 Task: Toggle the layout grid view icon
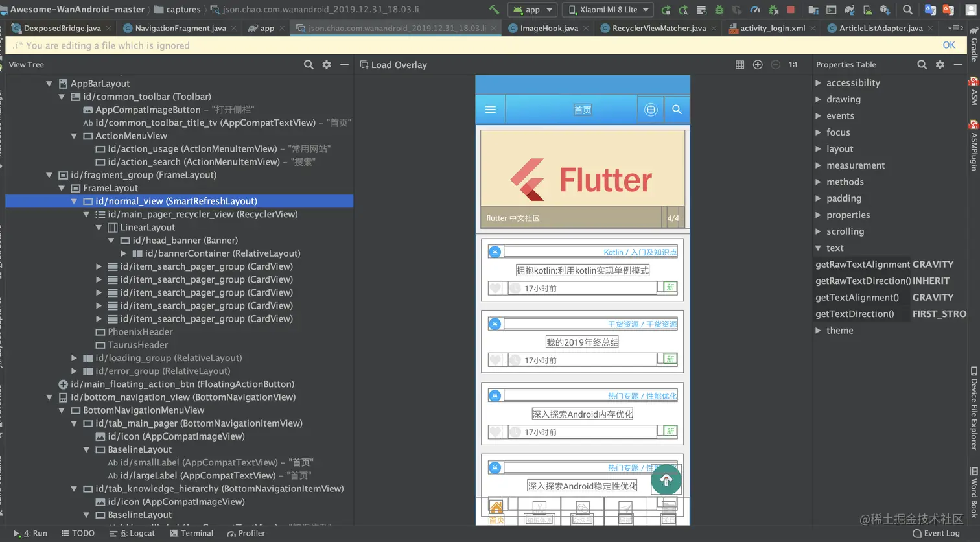point(740,65)
